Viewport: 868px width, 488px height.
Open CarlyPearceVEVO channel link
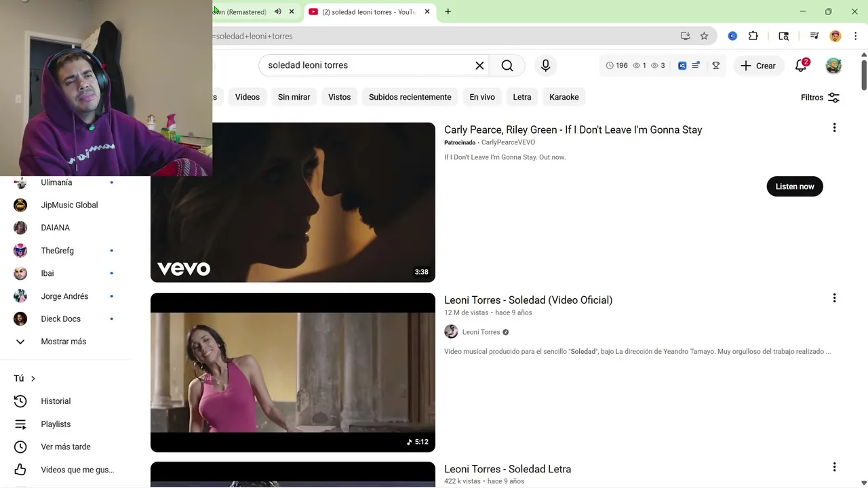tap(508, 142)
